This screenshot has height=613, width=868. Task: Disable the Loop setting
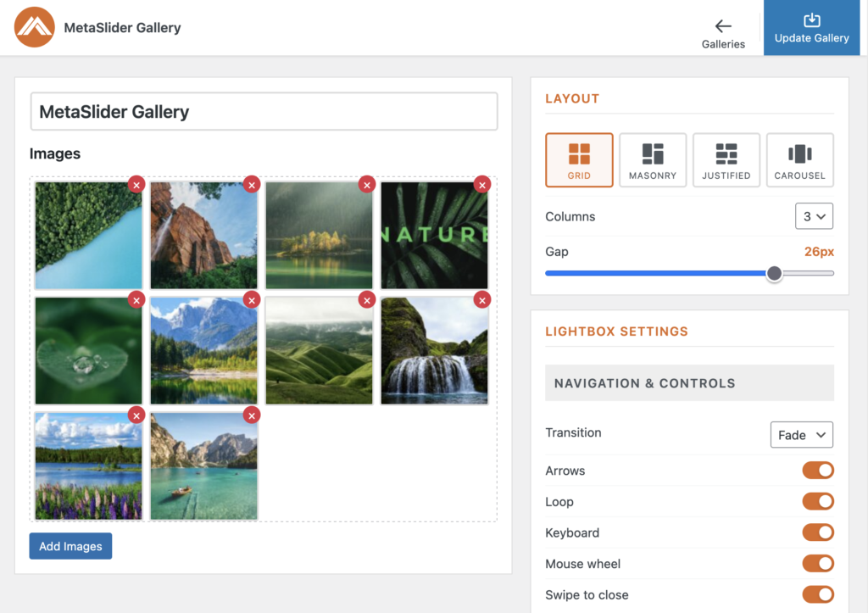pos(817,501)
